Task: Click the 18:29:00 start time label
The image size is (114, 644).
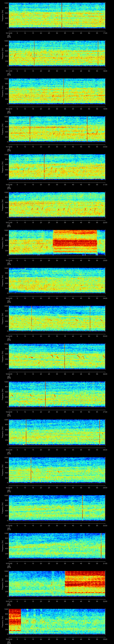Action: pyautogui.click(x=9, y=525)
